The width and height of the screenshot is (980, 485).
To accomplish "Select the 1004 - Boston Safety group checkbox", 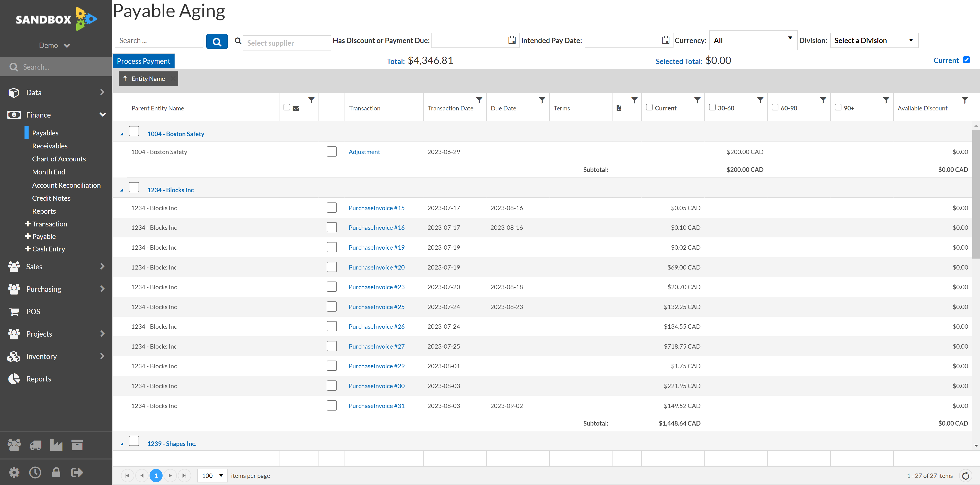I will (x=134, y=131).
